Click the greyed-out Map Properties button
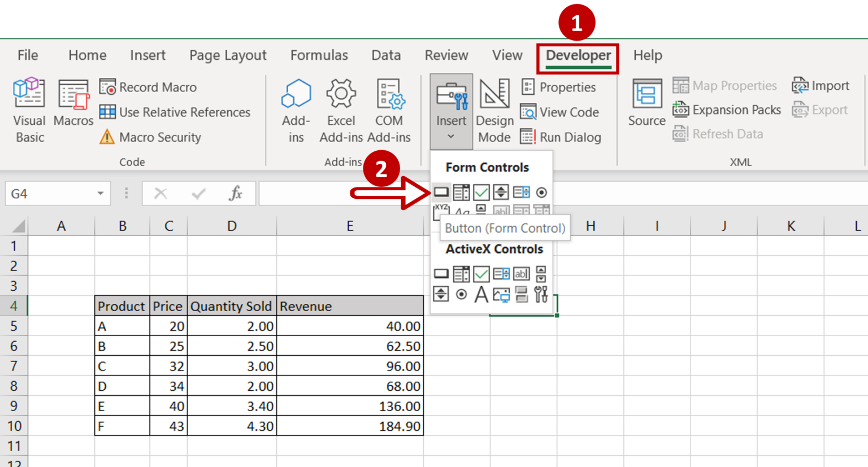868x467 pixels. (724, 85)
